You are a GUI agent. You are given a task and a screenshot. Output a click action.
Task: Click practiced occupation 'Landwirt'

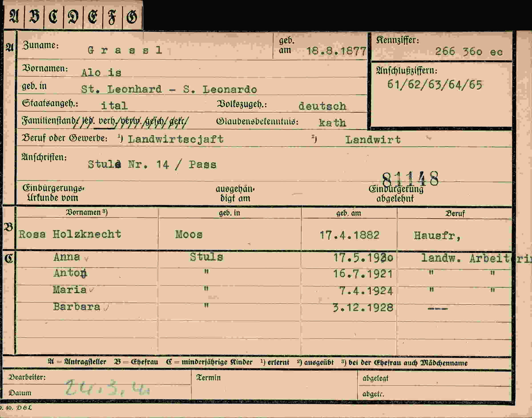pos(373,140)
